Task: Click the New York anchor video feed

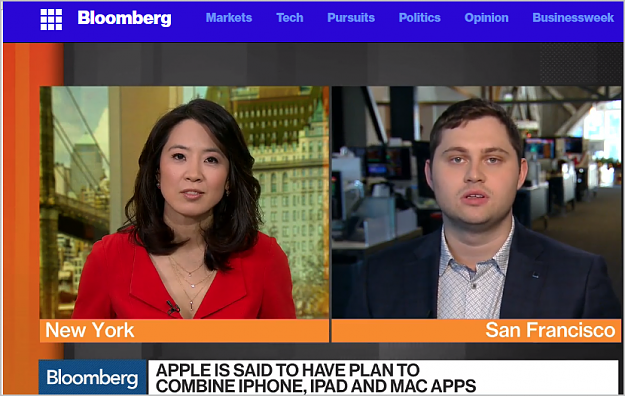Action: [185, 203]
